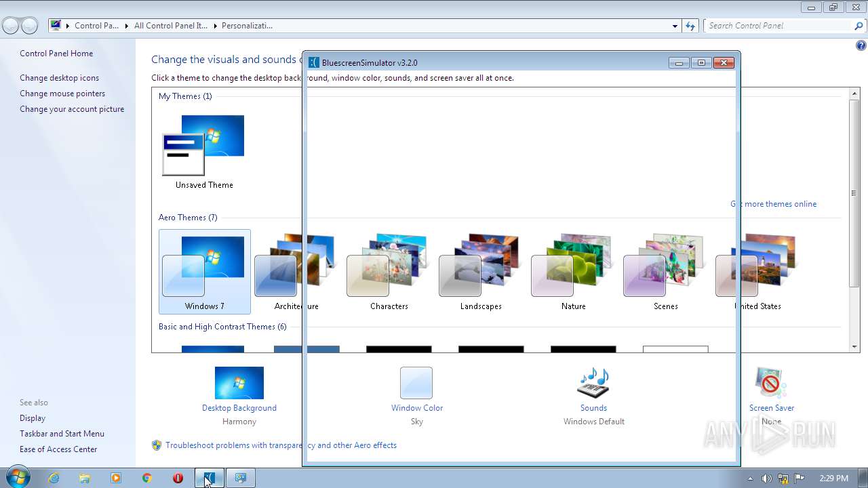Viewport: 868px width, 488px height.
Task: Expand the All Control Panel Items arrow
Action: (x=214, y=26)
